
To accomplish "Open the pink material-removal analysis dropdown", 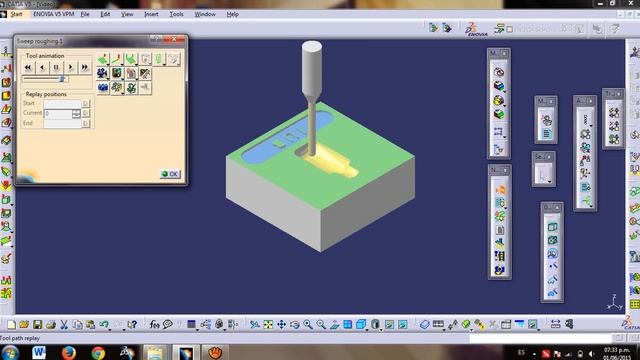I will [x=131, y=73].
